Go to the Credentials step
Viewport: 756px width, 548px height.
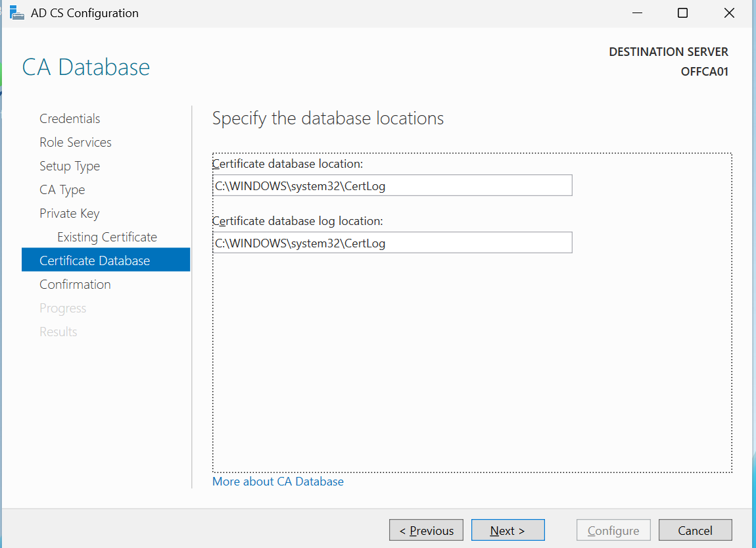[x=70, y=118]
